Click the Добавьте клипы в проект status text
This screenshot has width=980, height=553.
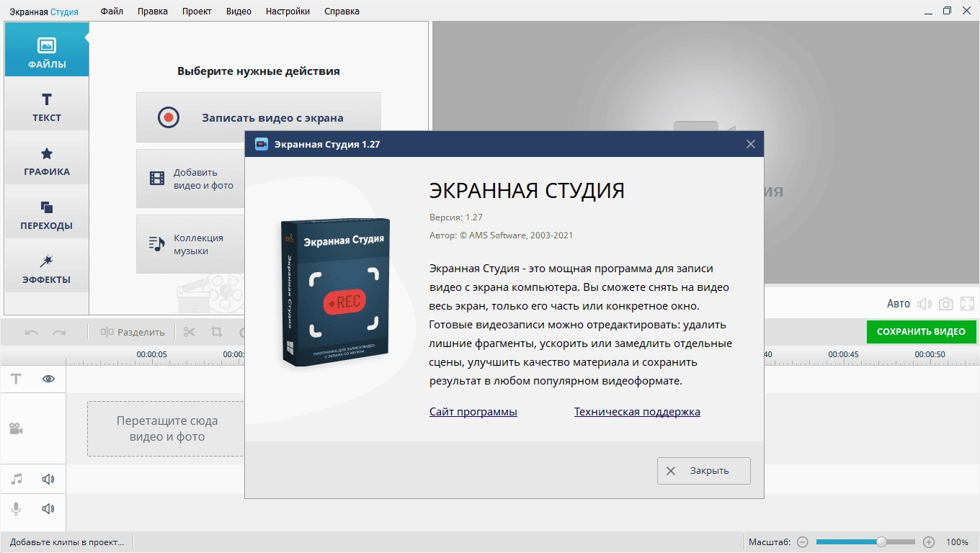(x=67, y=541)
